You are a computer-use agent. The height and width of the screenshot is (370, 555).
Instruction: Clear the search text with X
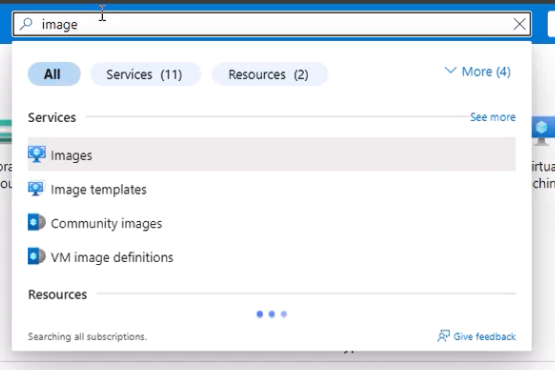click(519, 24)
